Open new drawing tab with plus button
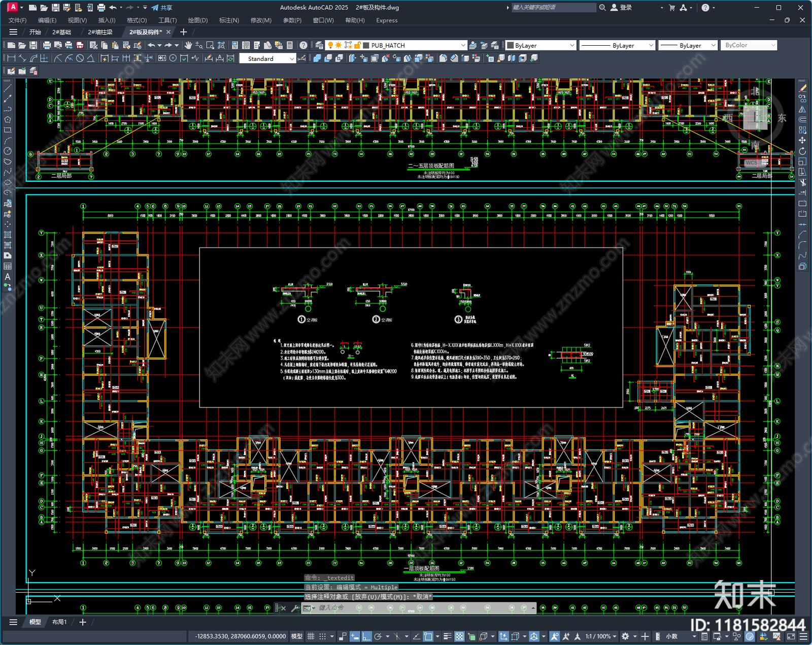 184,32
